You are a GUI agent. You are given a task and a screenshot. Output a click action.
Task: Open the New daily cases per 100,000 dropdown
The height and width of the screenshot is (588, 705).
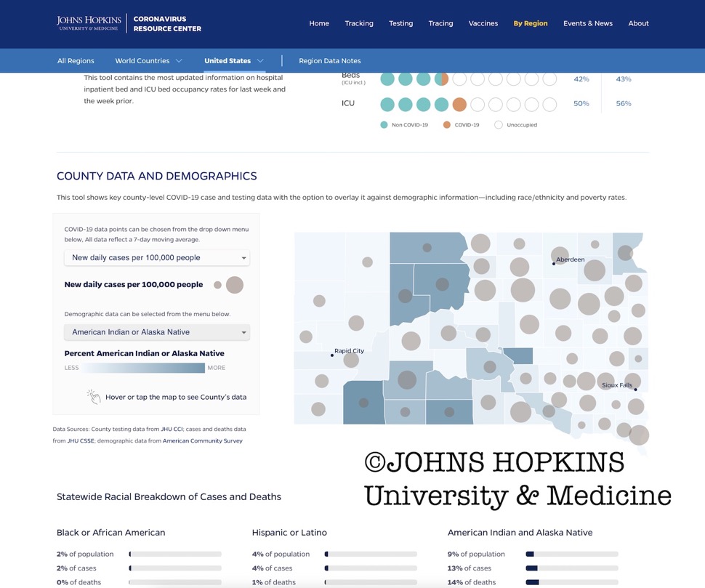point(156,258)
